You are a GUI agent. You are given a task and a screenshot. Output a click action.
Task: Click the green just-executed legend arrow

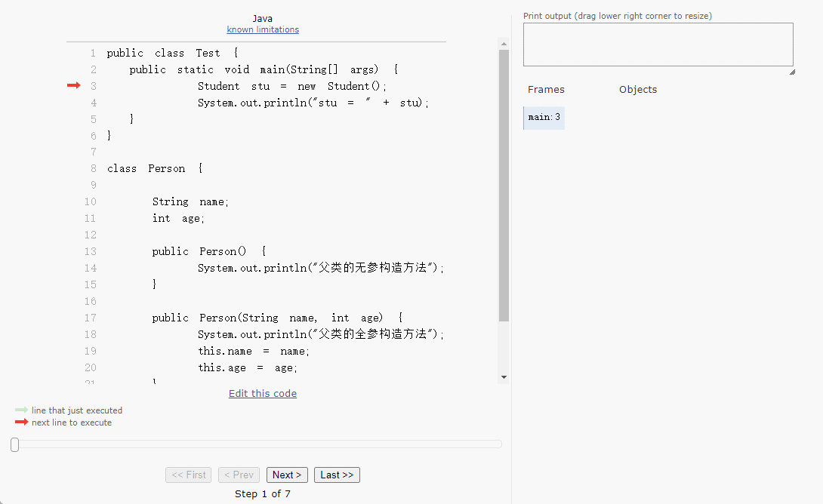[x=21, y=410]
